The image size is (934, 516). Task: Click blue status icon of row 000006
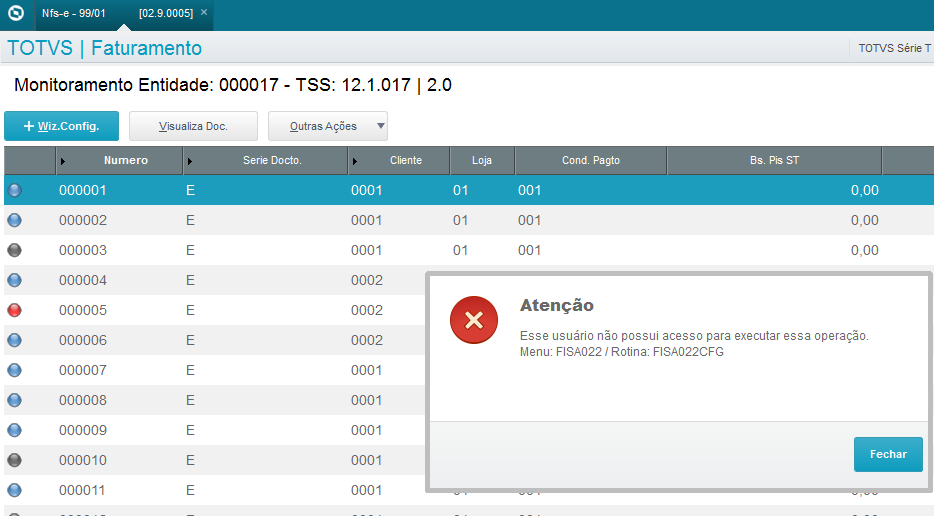pyautogui.click(x=14, y=340)
